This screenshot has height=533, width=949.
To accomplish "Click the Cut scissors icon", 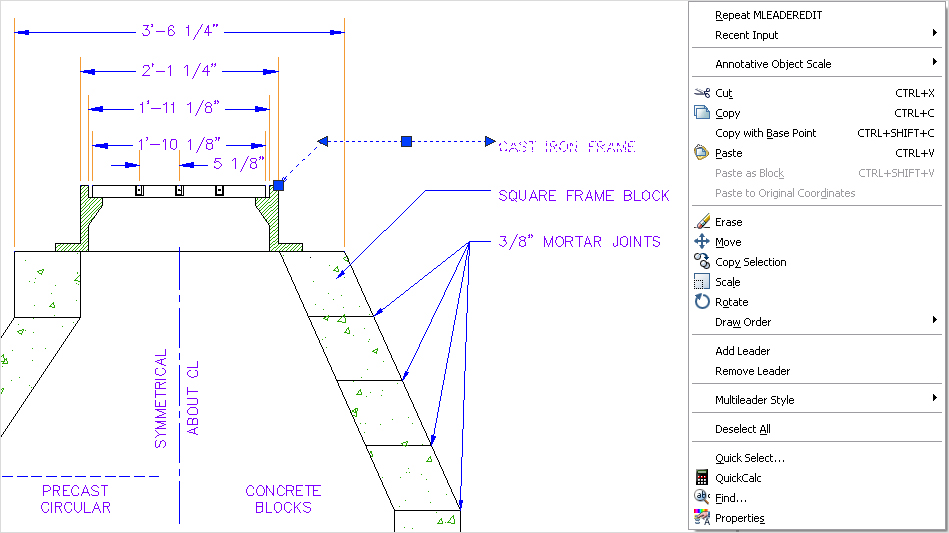I will coord(702,93).
